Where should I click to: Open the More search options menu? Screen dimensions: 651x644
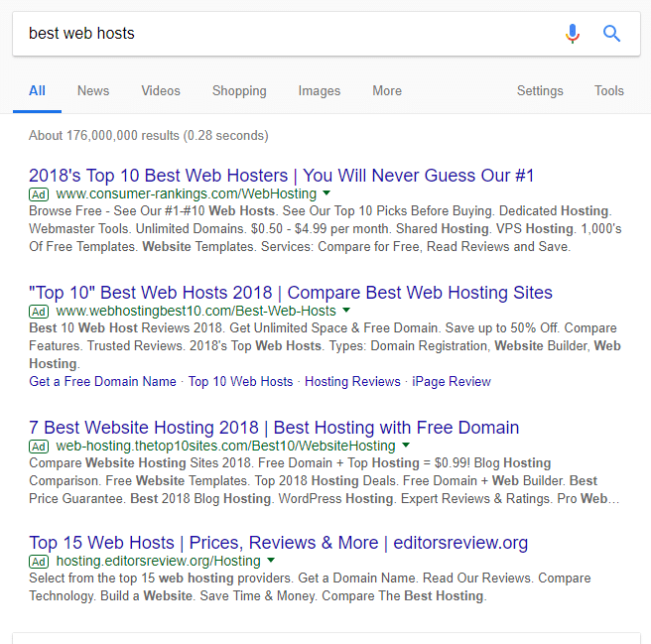[x=387, y=90]
